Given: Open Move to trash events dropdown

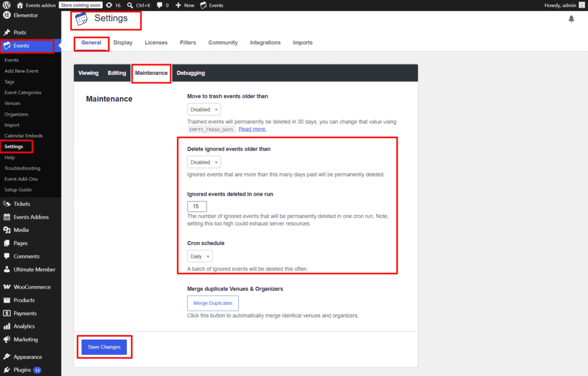Looking at the screenshot, I should pyautogui.click(x=204, y=110).
